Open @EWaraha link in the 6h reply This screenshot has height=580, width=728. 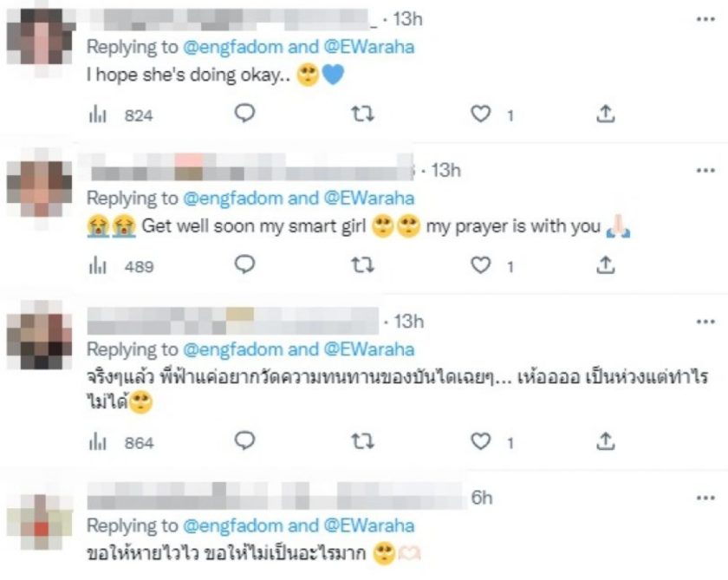click(368, 525)
